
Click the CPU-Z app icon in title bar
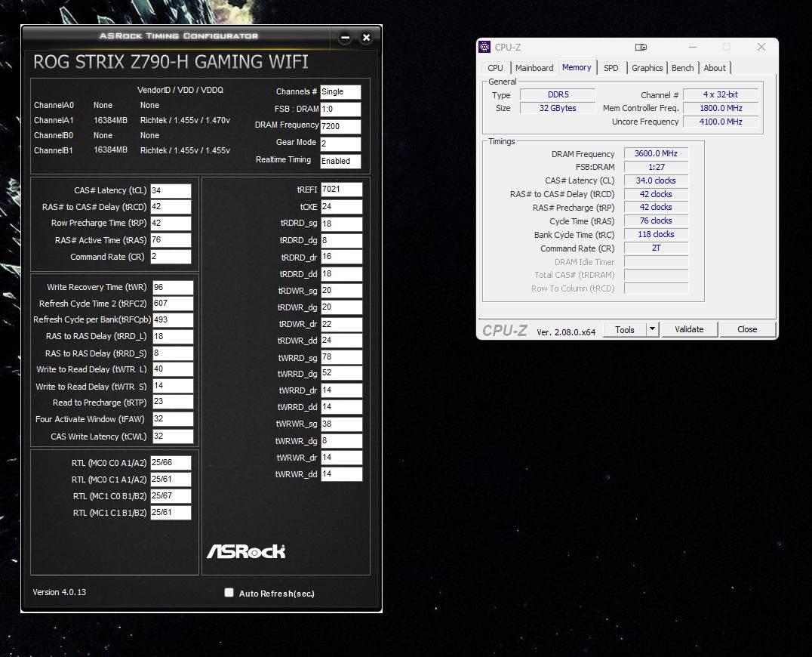tap(484, 47)
